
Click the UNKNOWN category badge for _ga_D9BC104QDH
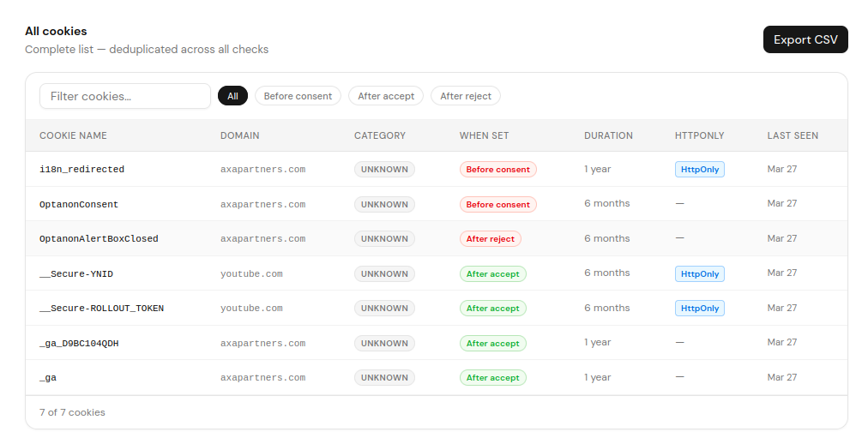384,344
